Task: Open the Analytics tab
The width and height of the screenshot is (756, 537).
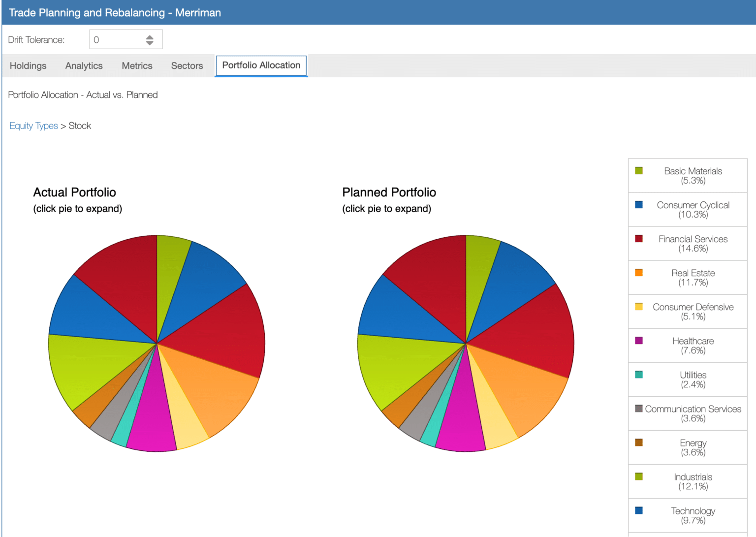Action: pos(84,66)
